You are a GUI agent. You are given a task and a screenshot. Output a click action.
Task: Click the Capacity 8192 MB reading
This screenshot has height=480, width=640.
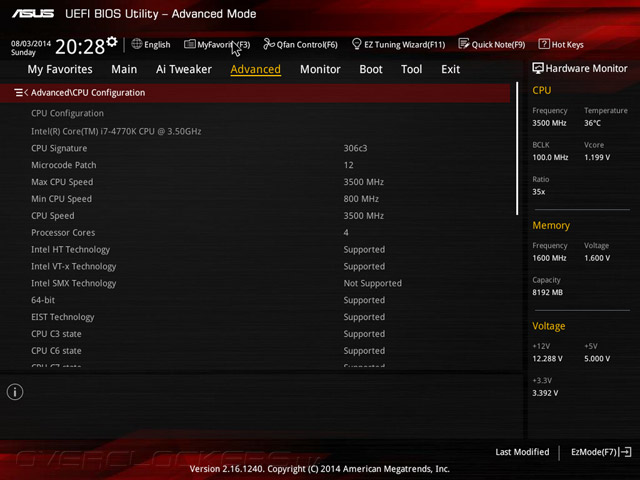[547, 292]
